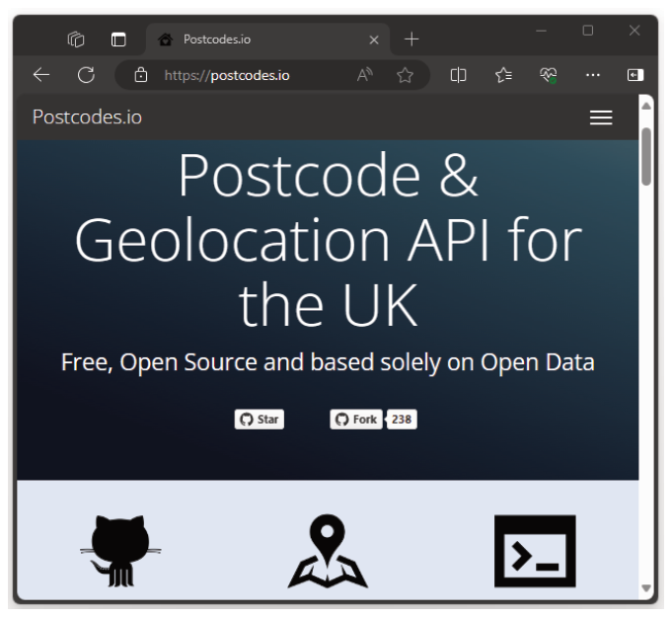Go back to the previous page
Screen dimensions: 672x618
(x=41, y=75)
